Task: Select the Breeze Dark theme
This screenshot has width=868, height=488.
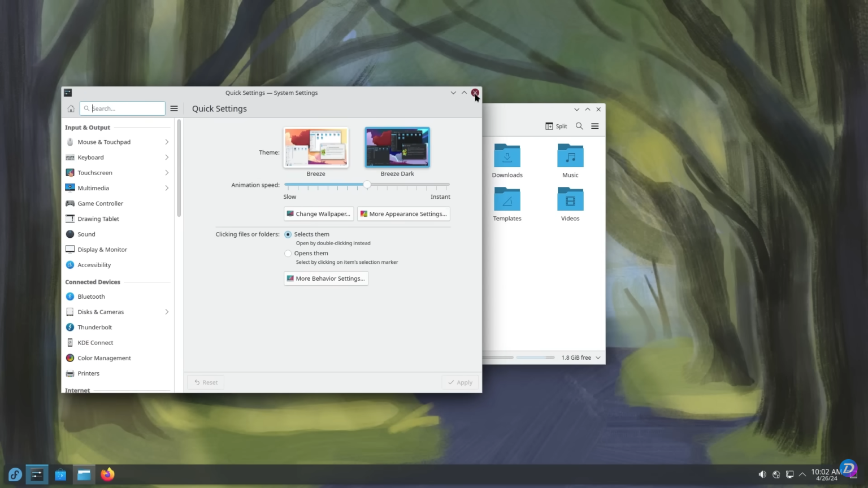Action: [397, 147]
